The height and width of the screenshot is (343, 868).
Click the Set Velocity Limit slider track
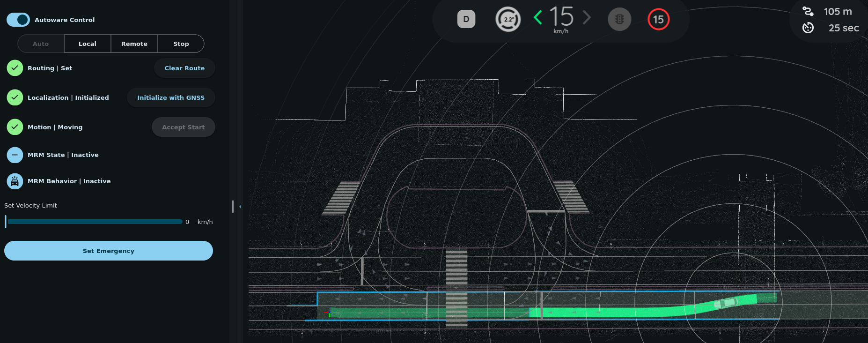95,222
